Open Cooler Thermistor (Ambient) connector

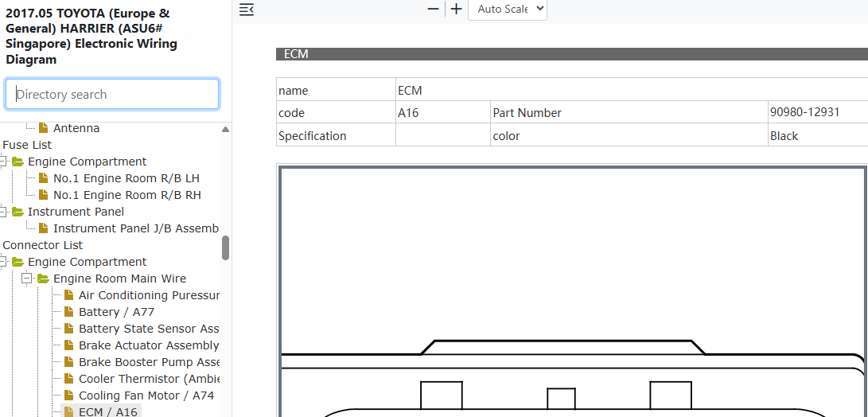(148, 379)
